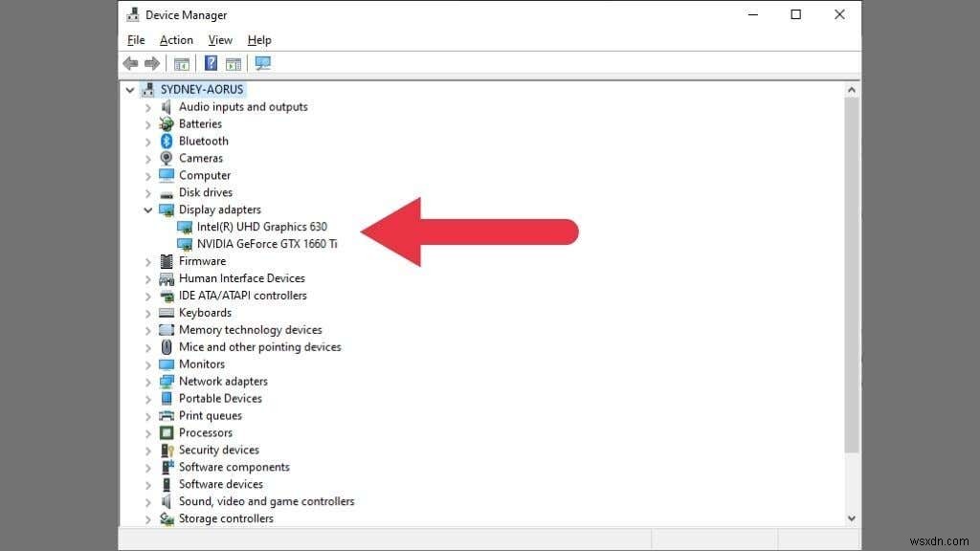Viewport: 980px width, 551px height.
Task: Click the Human Interface Devices icon
Action: coord(167,278)
